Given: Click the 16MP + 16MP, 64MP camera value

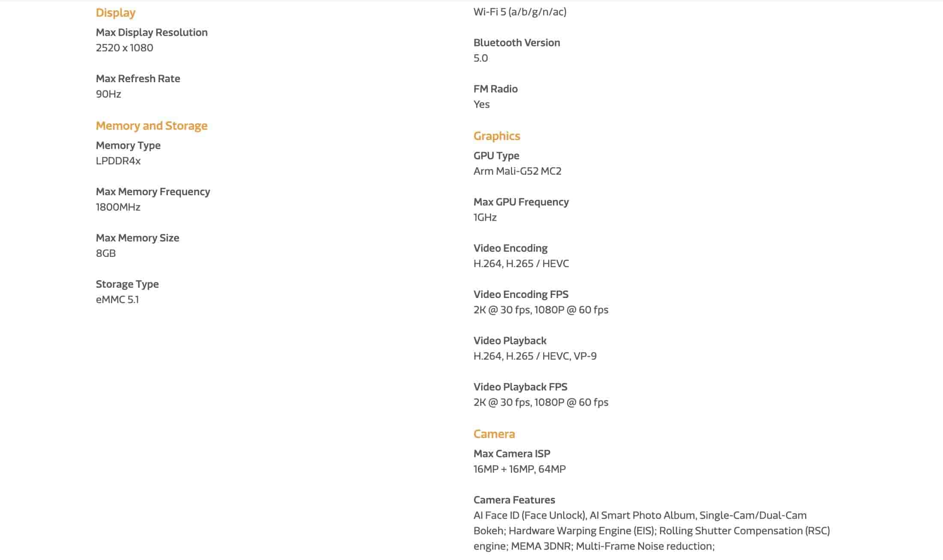Looking at the screenshot, I should tap(519, 469).
